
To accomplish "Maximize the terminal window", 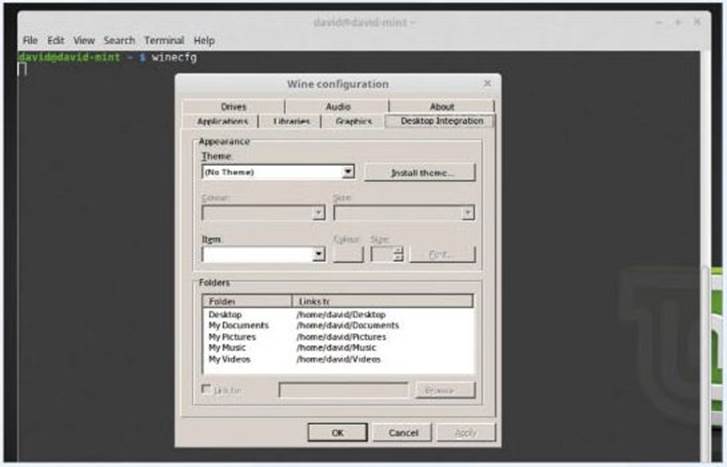I will tap(678, 22).
